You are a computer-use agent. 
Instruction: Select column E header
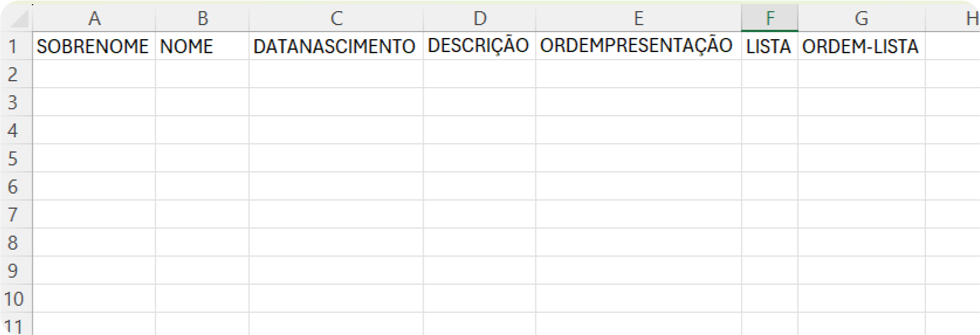(x=638, y=18)
